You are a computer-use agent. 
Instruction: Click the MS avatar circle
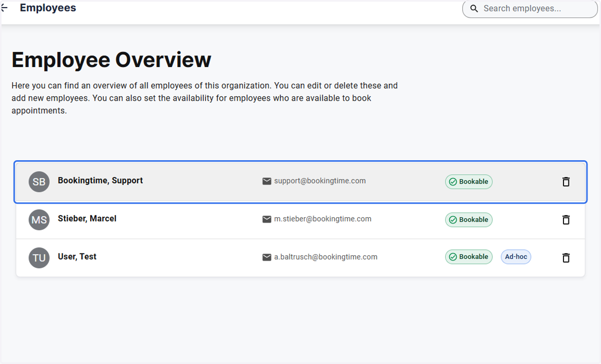39,220
